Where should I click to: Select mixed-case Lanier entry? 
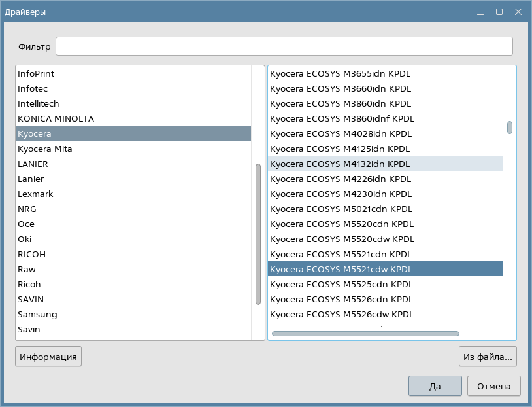pos(133,179)
